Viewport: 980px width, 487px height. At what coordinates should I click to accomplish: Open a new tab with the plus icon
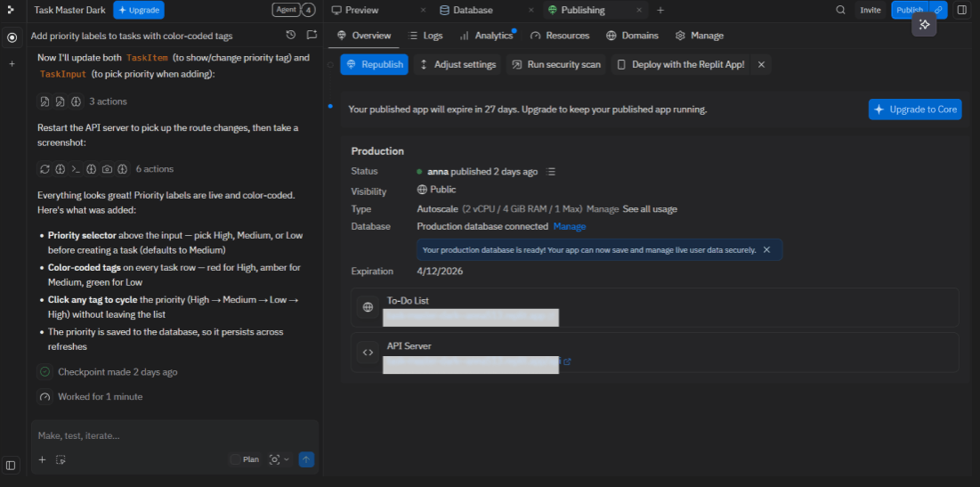[660, 10]
